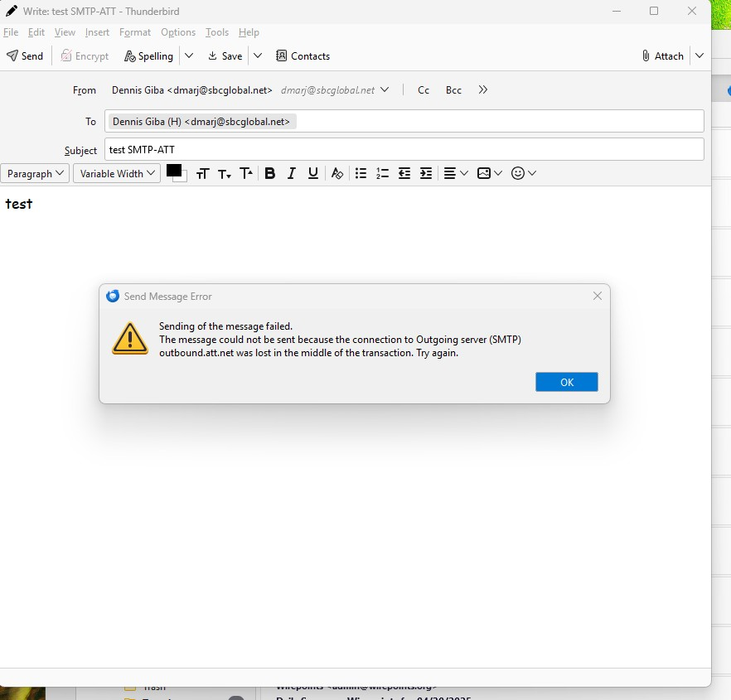This screenshot has width=731, height=700.
Task: Click the font size icon
Action: point(203,173)
